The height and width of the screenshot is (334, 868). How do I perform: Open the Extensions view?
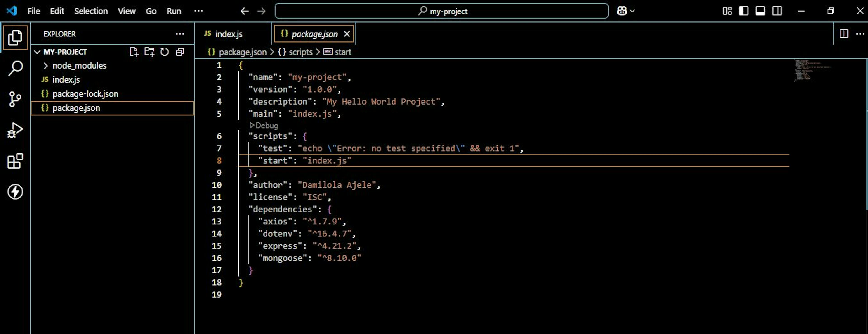pyautogui.click(x=15, y=161)
